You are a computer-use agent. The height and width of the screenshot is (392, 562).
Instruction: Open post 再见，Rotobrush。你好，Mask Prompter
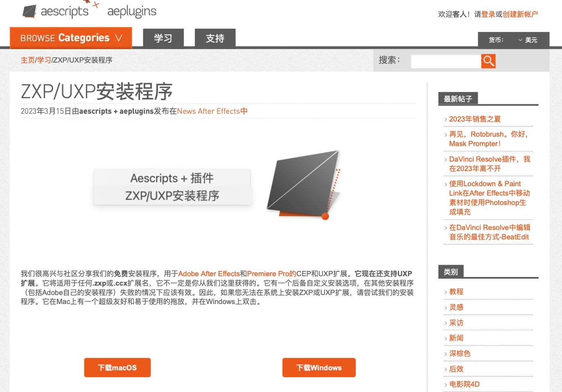[489, 139]
